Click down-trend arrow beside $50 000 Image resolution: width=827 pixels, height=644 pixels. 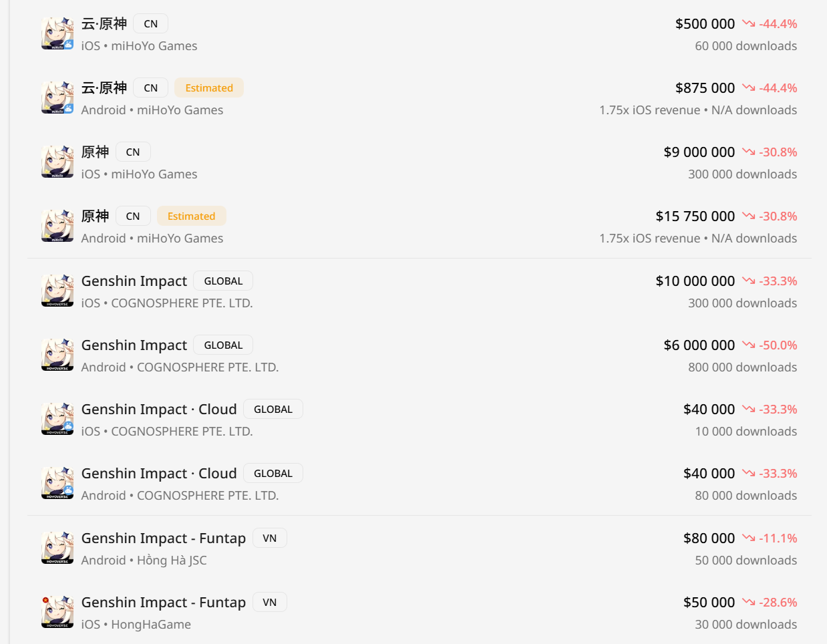tap(748, 603)
